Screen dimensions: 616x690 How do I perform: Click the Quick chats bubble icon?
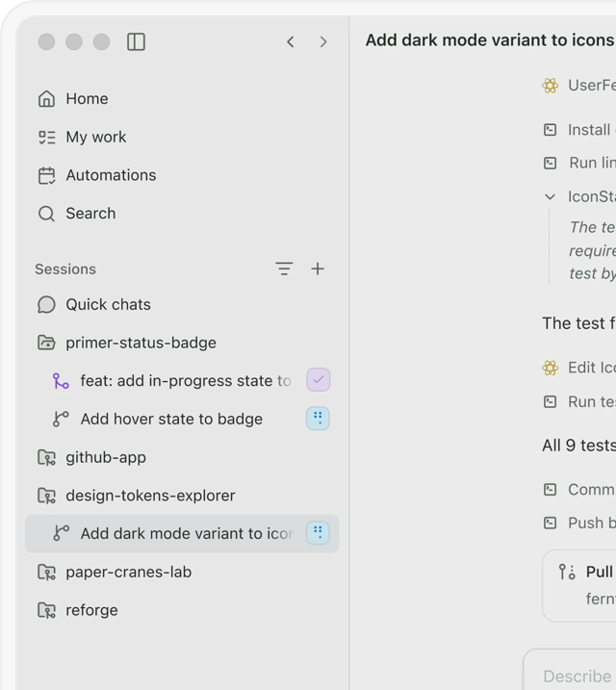[x=46, y=304]
